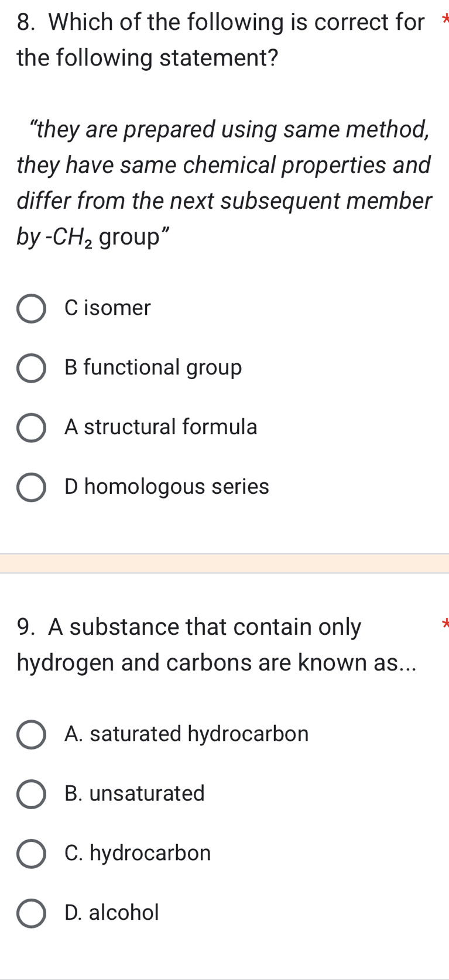The image size is (449, 980).
Task: Click the "B. unsaturated" label text
Action: point(134,795)
